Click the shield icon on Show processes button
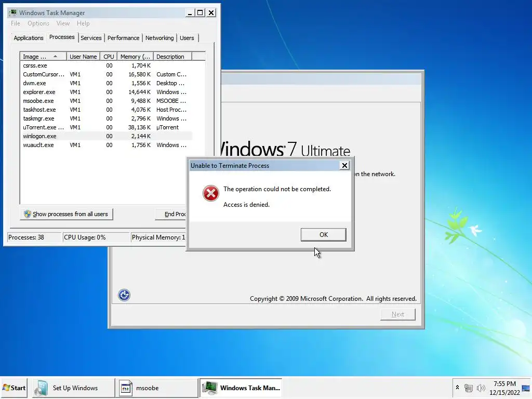 [x=28, y=214]
